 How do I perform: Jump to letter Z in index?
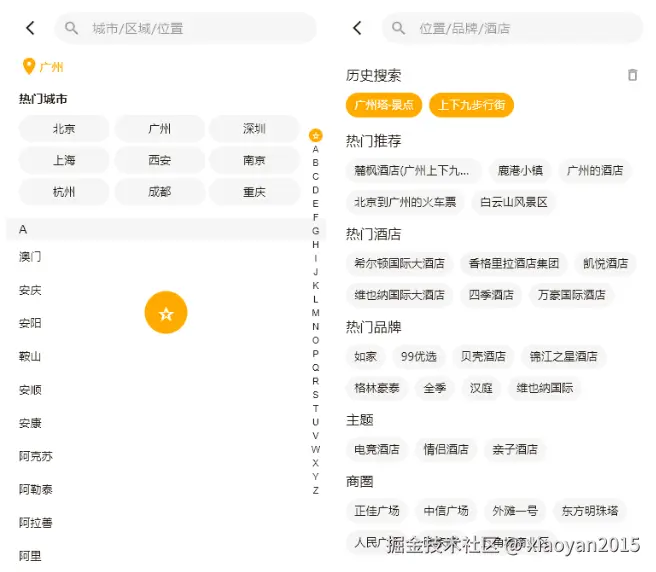coord(315,490)
